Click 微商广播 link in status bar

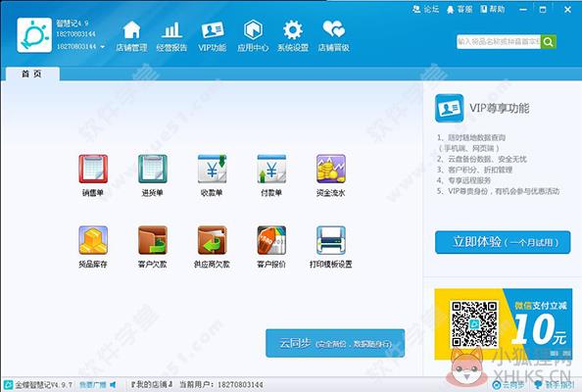tap(93, 385)
